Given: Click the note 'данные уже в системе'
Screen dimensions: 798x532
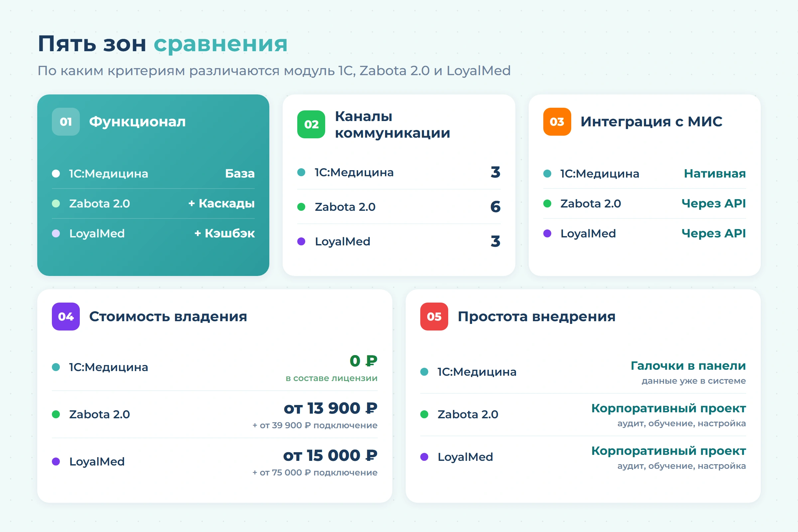Looking at the screenshot, I should 694,381.
